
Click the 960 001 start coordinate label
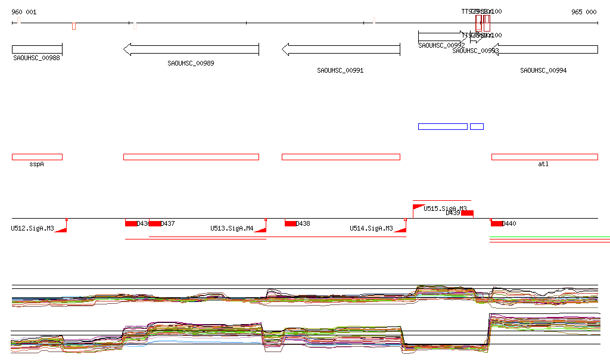tap(24, 12)
